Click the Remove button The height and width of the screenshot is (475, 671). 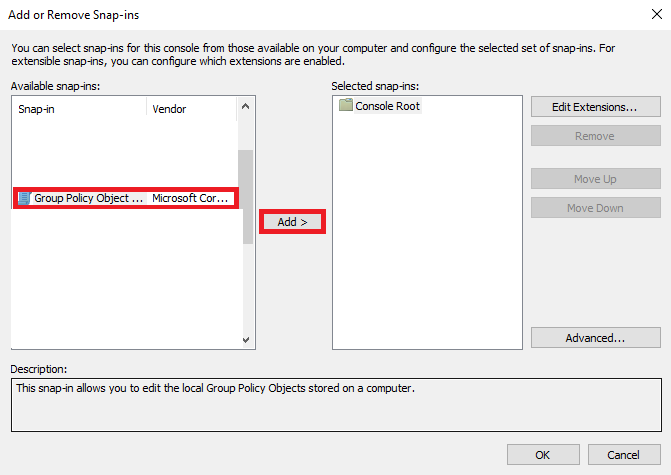point(596,136)
